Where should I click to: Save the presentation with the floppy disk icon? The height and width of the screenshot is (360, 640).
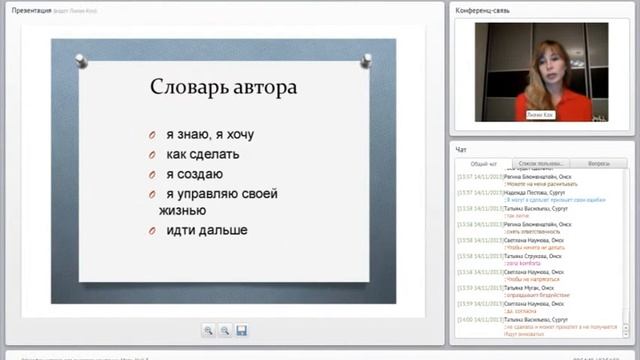pos(241,330)
